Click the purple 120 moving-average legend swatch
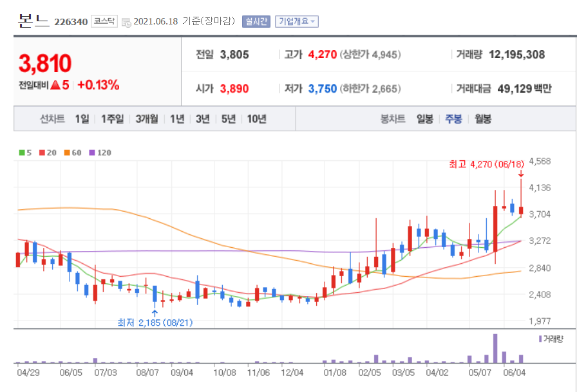Viewport: 577px width, 392px height. point(92,153)
